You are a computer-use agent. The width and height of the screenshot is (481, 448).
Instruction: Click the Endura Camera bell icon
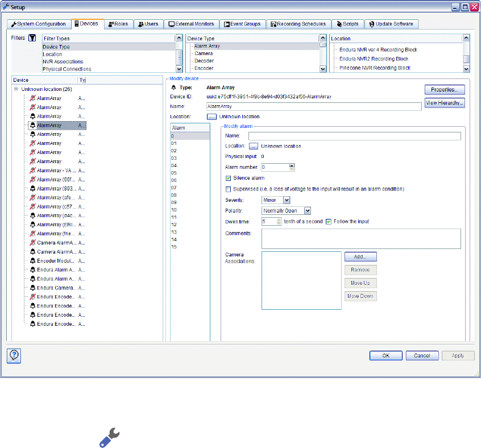coord(33,288)
